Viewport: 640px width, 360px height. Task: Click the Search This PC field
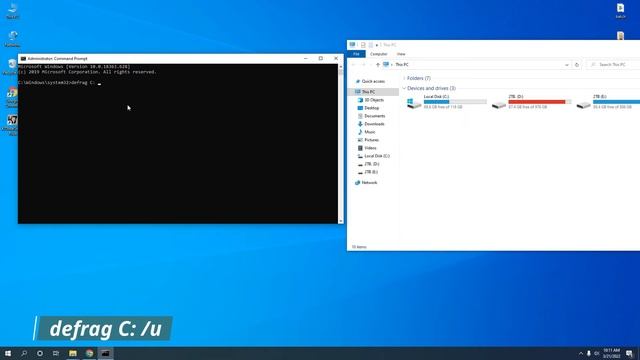(x=613, y=64)
